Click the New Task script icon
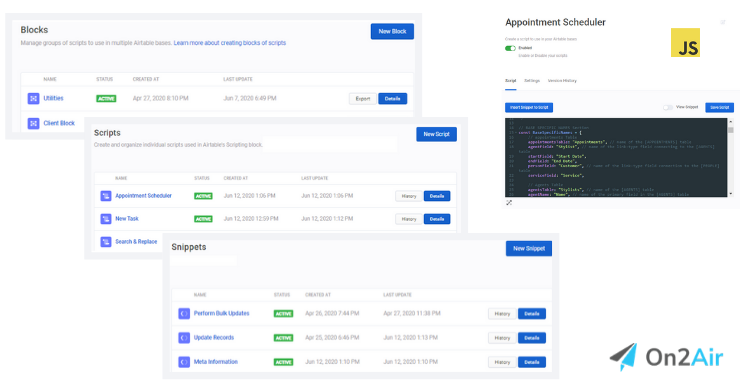The height and width of the screenshot is (392, 740). (x=106, y=219)
